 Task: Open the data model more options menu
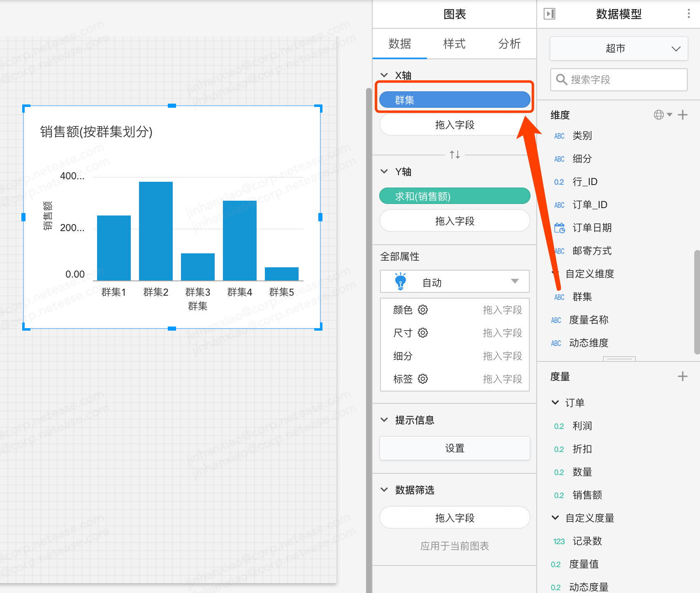(688, 14)
